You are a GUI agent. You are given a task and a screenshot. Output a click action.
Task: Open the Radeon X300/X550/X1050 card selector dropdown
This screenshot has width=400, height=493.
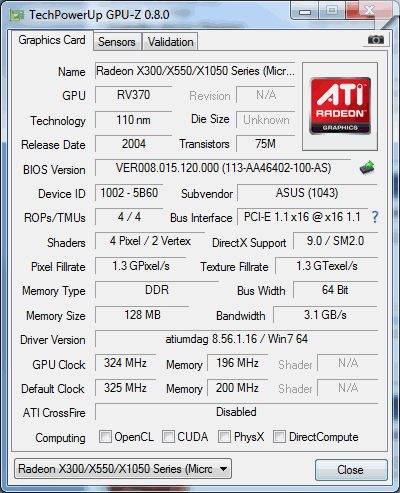(x=123, y=469)
